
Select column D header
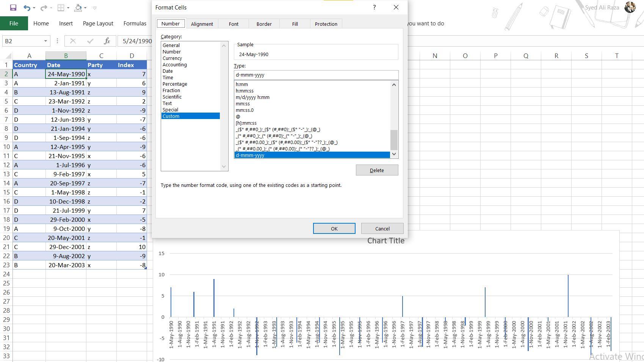(132, 56)
